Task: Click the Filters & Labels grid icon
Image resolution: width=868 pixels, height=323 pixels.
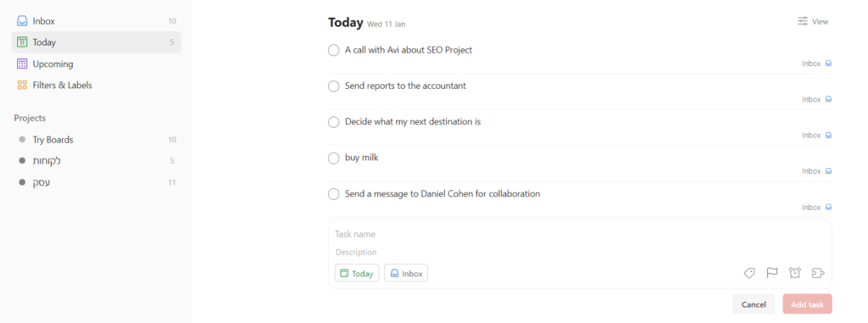Action: point(22,86)
